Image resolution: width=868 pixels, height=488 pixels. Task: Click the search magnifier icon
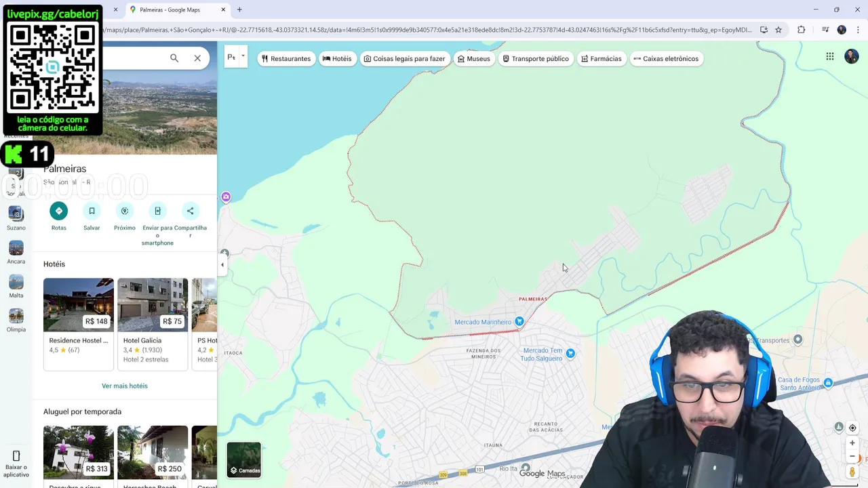(174, 58)
